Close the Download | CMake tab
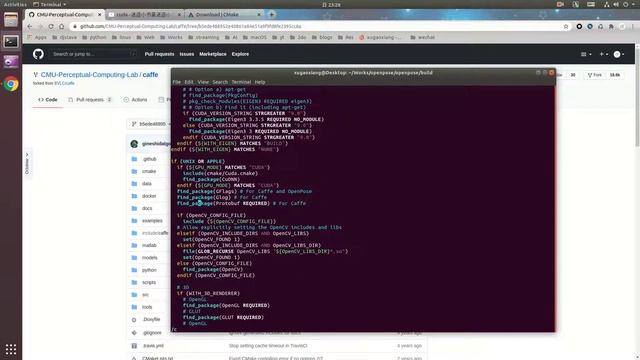640x360 pixels. coord(259,14)
